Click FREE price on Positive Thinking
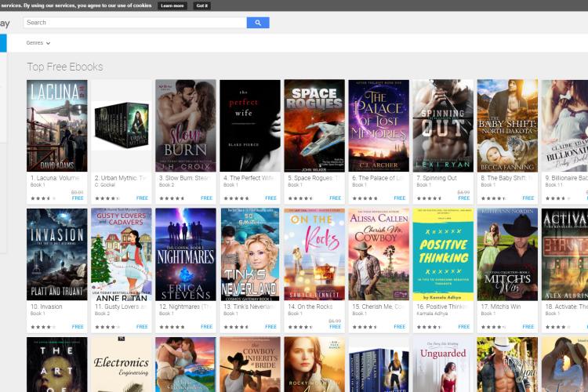Viewport: 588px width, 392px height. [464, 327]
